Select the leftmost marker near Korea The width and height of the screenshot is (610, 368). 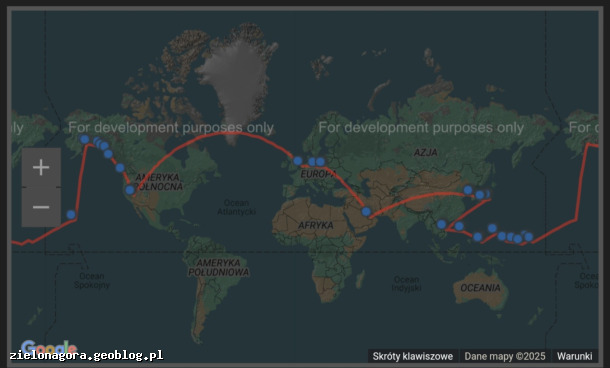click(x=468, y=190)
